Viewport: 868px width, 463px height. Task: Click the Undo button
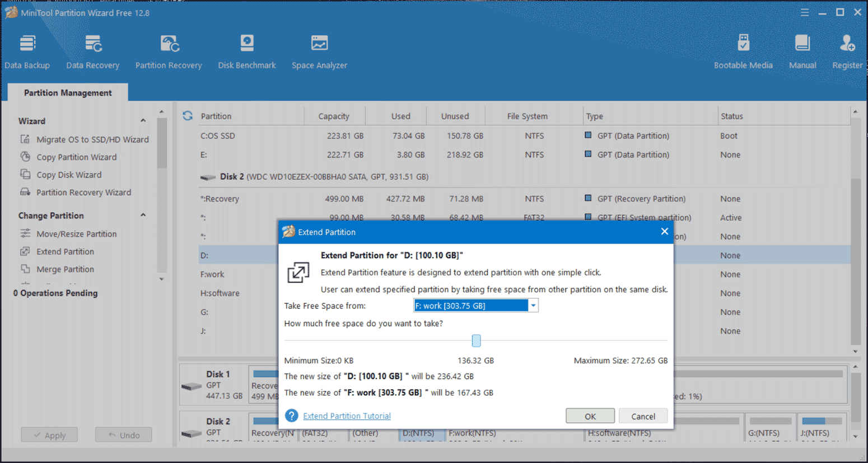tap(123, 435)
